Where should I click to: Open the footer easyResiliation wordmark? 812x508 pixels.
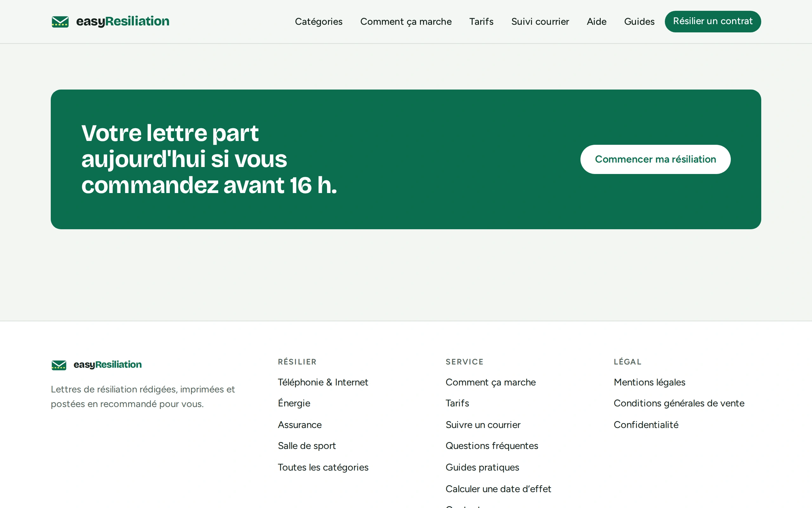(x=108, y=365)
